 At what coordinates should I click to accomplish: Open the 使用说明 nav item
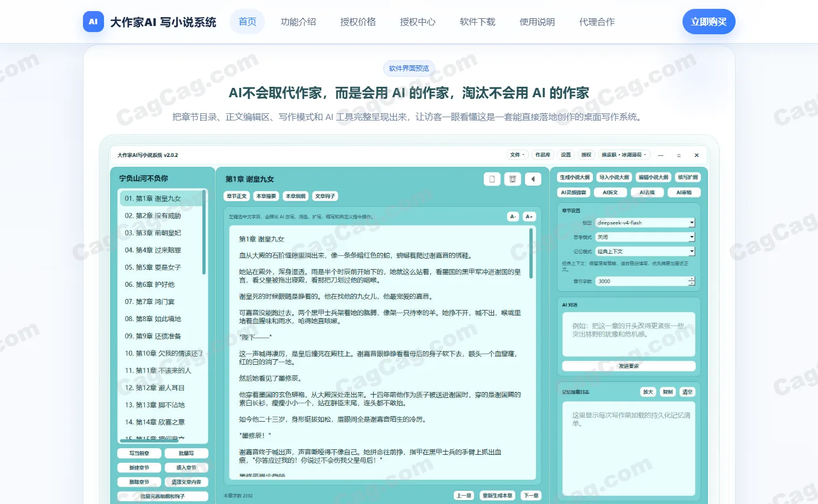point(537,22)
